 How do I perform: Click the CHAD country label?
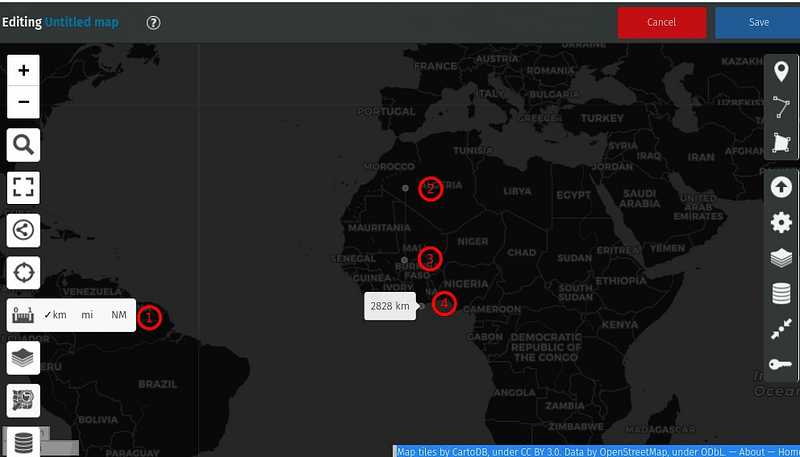coord(521,252)
